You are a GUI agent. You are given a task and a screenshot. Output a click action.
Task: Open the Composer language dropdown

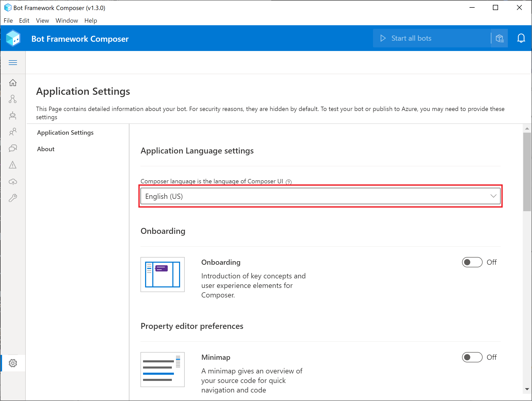click(x=320, y=196)
